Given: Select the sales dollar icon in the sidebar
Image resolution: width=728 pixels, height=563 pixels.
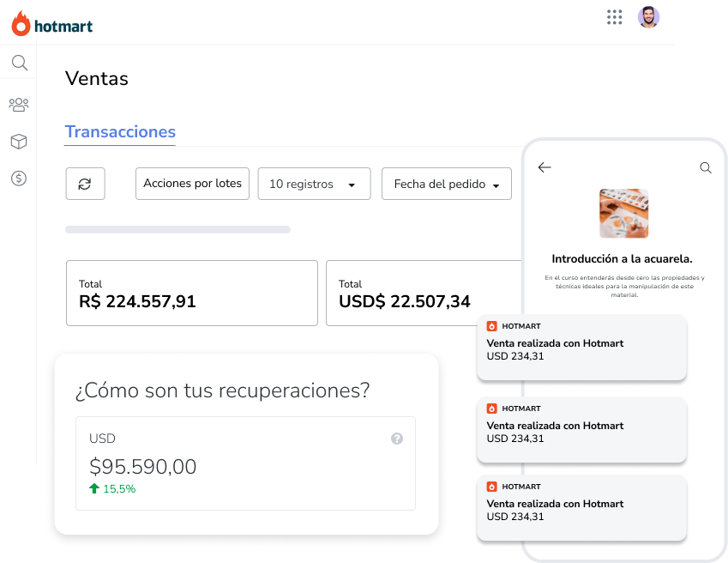Looking at the screenshot, I should tap(19, 178).
